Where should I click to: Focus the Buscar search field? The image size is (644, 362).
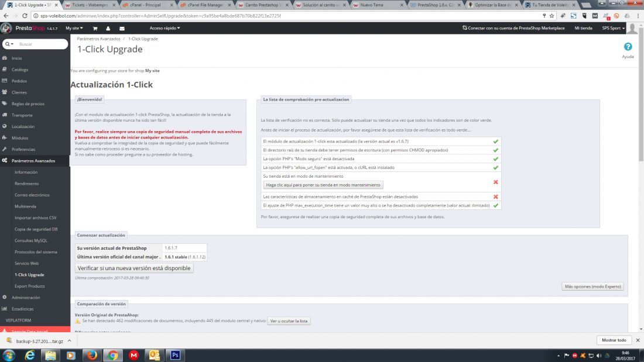click(x=41, y=44)
